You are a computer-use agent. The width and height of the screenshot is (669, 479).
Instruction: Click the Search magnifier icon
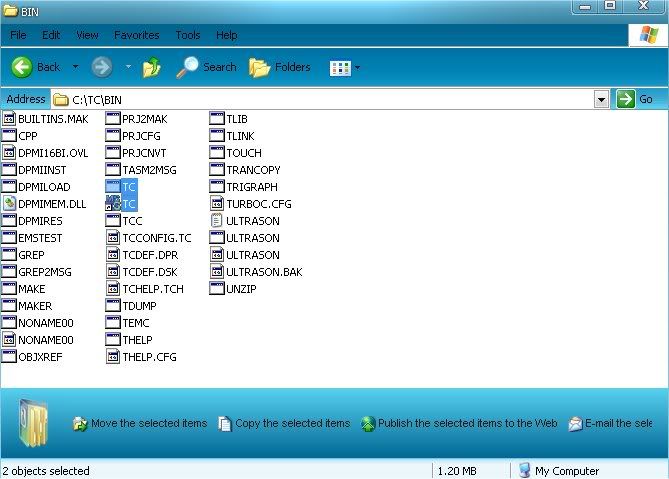187,67
